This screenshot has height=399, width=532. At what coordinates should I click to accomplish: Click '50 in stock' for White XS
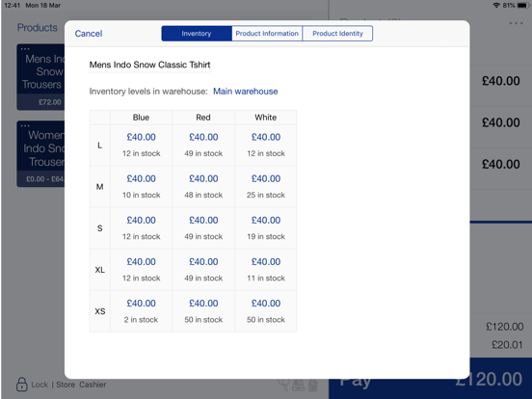point(266,320)
